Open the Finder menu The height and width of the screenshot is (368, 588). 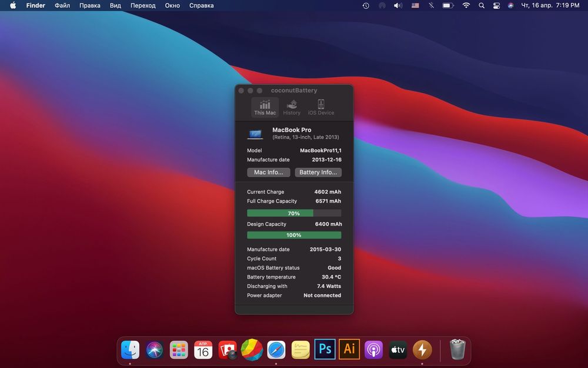pos(36,5)
